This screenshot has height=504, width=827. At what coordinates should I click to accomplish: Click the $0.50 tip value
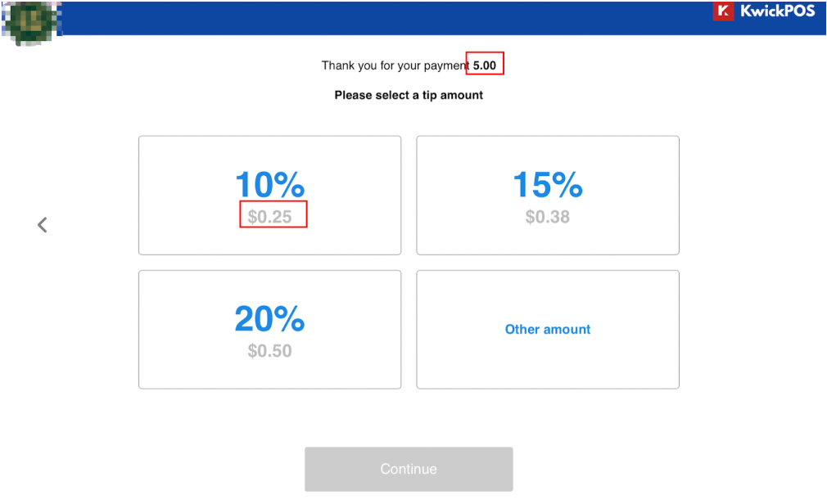pos(269,351)
